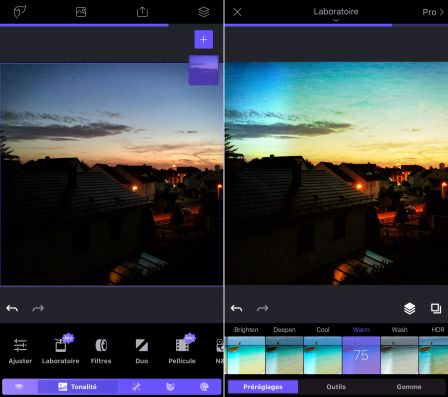
Task: Tap the share export icon
Action: pos(142,12)
